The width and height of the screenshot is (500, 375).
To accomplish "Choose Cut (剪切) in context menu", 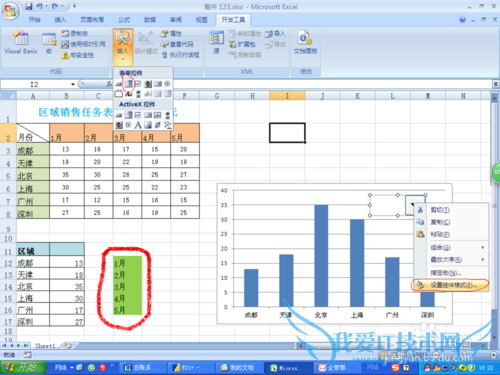I will [451, 210].
